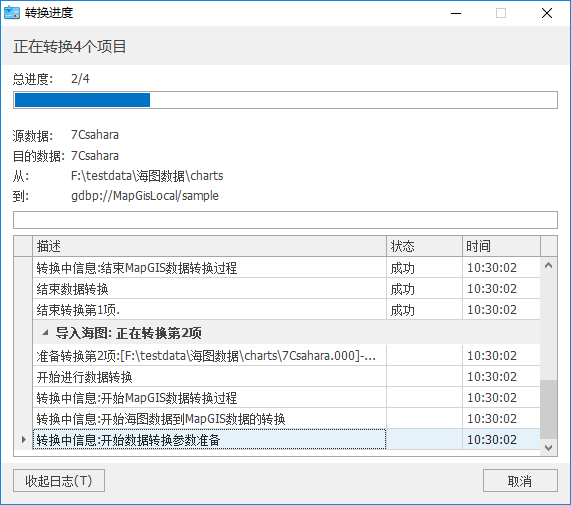The width and height of the screenshot is (571, 505).
Task: Click the current-row arrow indicator icon
Action: point(24,439)
